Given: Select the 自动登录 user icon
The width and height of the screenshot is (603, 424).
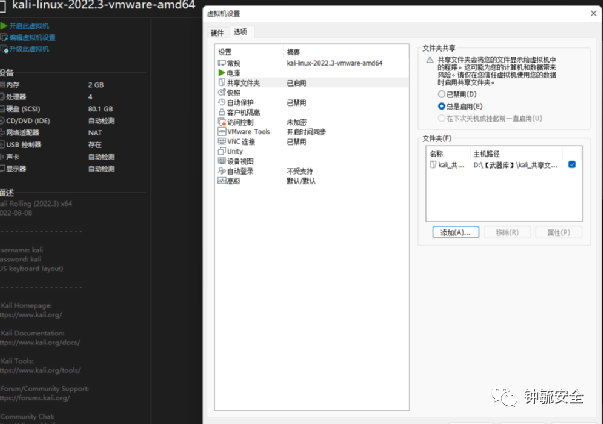Looking at the screenshot, I should click(x=222, y=171).
